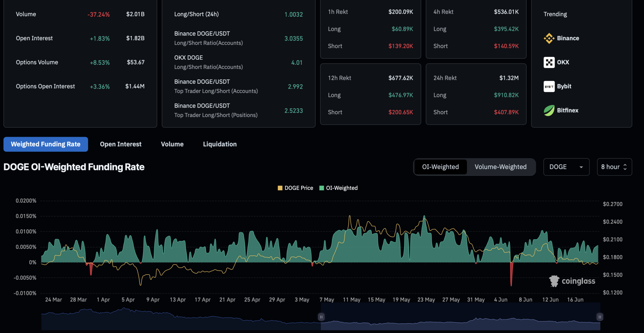Select the OKX icon under Trending
The width and height of the screenshot is (644, 333).
click(x=549, y=62)
